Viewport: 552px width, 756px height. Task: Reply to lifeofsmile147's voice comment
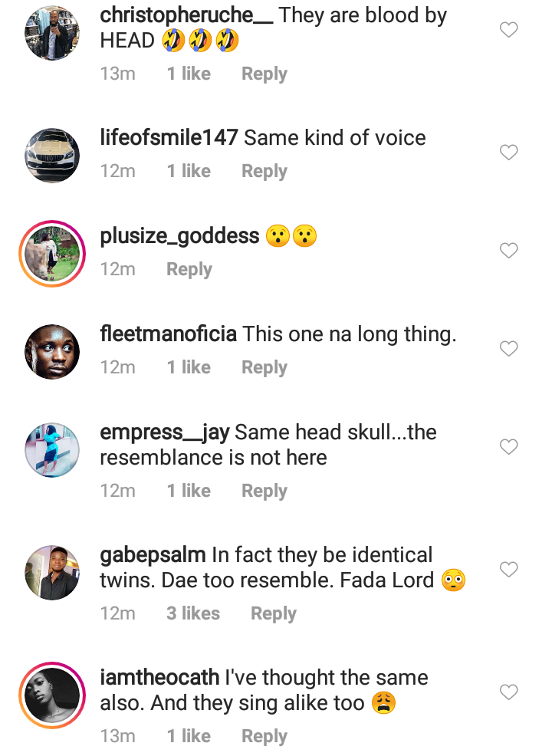[x=264, y=171]
